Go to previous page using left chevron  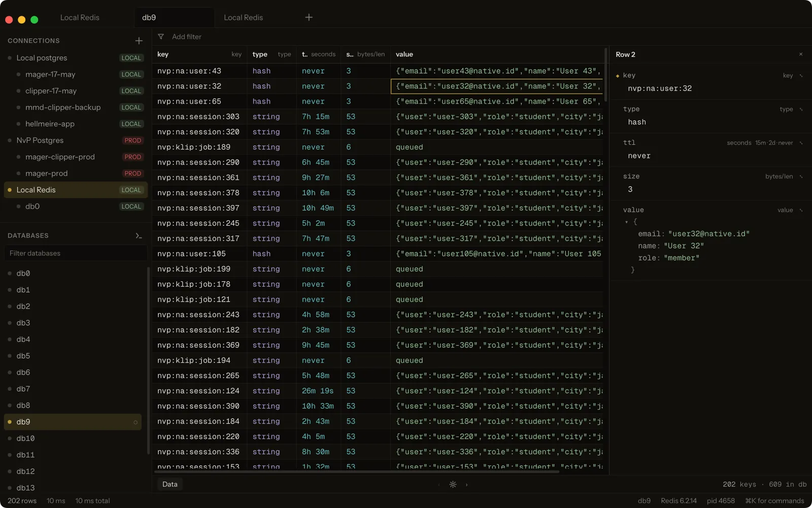click(x=439, y=485)
